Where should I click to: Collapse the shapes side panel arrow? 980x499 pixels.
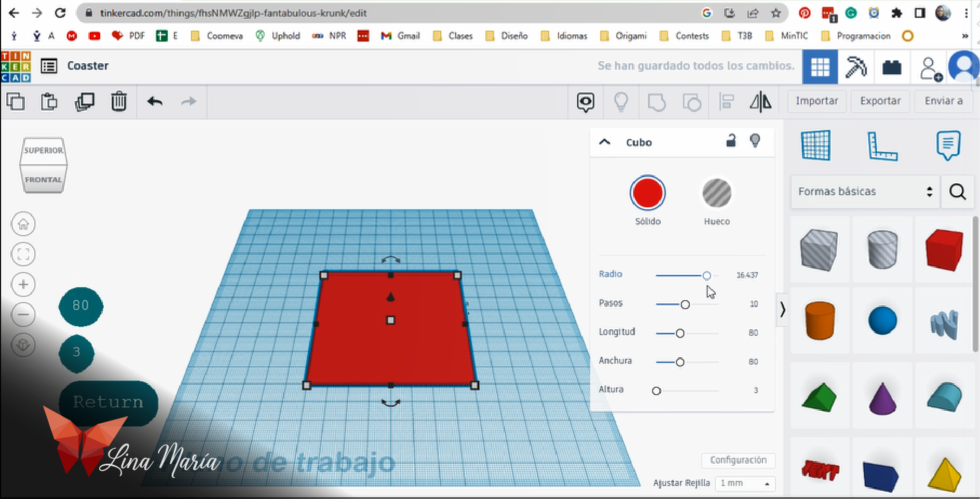click(782, 310)
